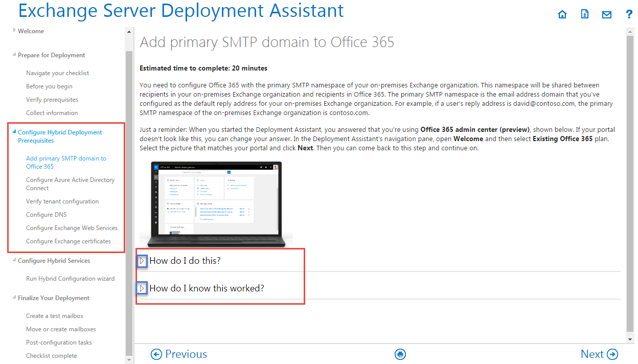The height and width of the screenshot is (364, 638).
Task: Select 'Configure Exchange certificates' item
Action: click(68, 241)
